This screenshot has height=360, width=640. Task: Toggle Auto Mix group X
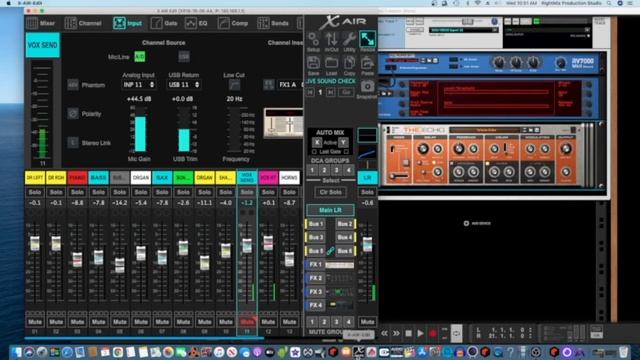pyautogui.click(x=316, y=142)
